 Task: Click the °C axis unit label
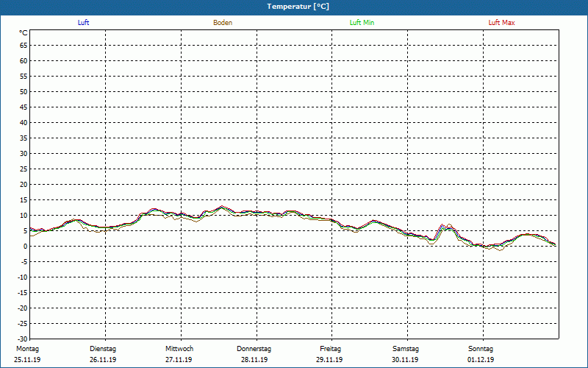24,33
